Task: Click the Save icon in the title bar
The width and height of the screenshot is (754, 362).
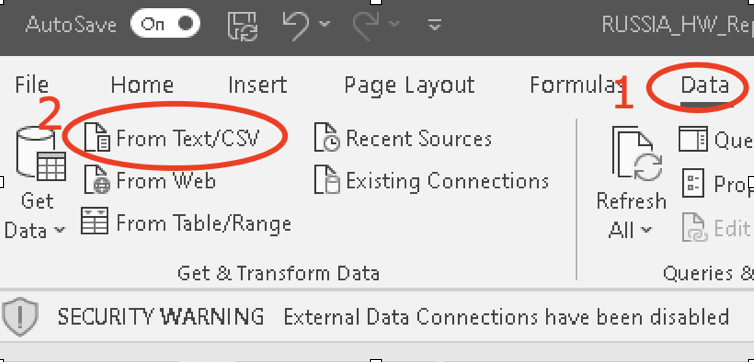Action: tap(243, 25)
